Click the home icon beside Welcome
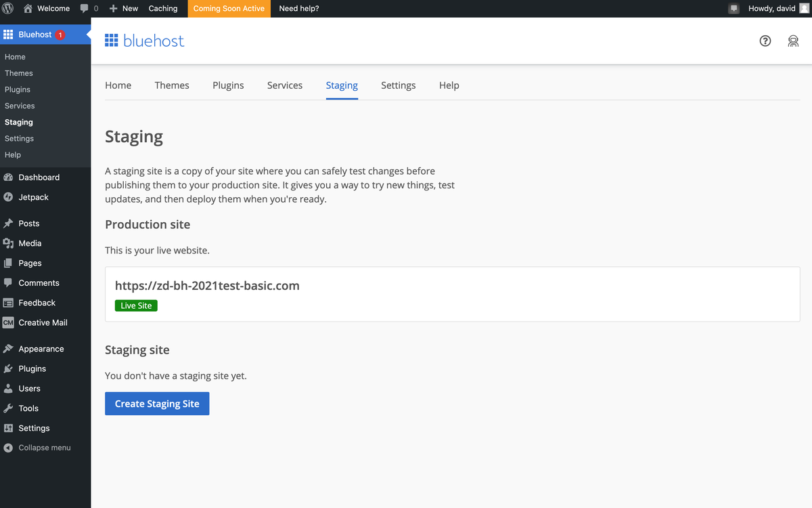The height and width of the screenshot is (508, 812). click(28, 8)
